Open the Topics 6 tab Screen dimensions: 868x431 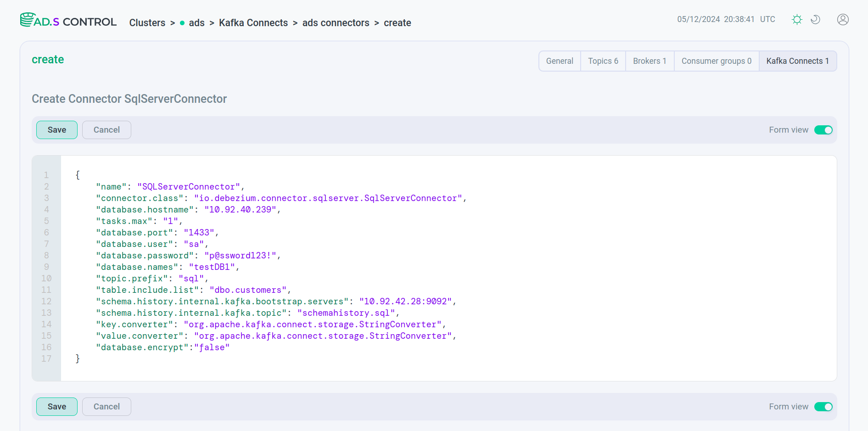603,61
